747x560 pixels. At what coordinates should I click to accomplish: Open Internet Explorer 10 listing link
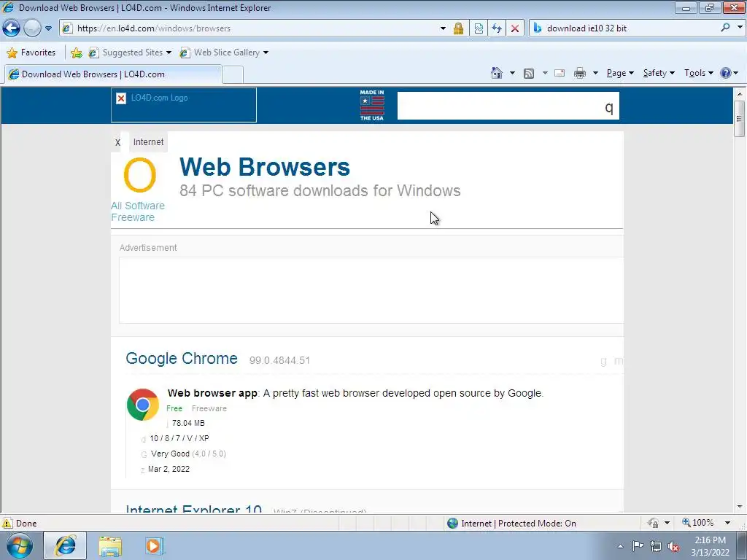pos(194,508)
